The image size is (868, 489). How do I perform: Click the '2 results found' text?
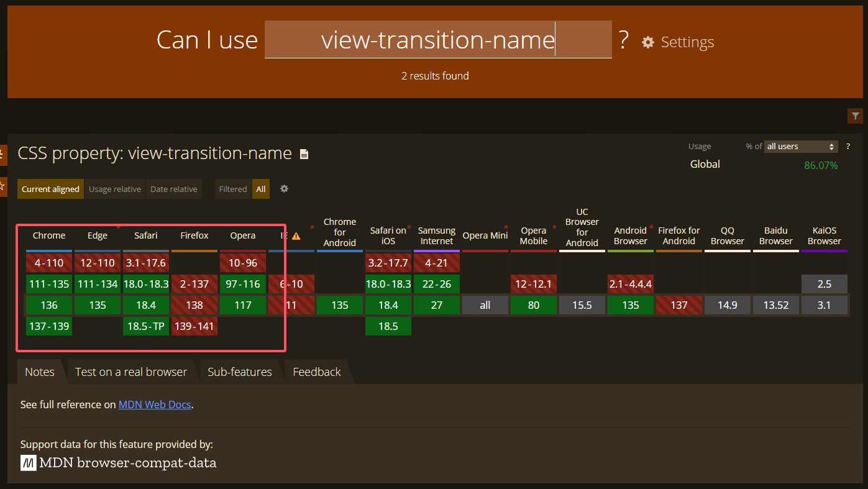tap(435, 76)
